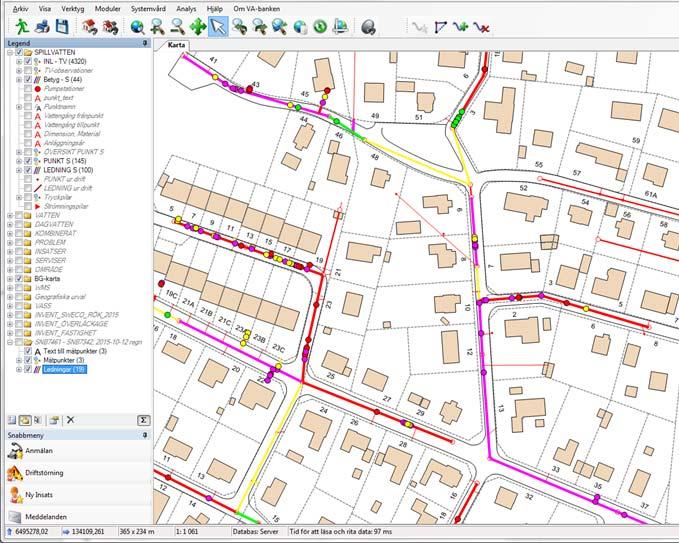The height and width of the screenshot is (543, 679).
Task: Expand the LEDNING S (100) layer node
Action: 19,170
